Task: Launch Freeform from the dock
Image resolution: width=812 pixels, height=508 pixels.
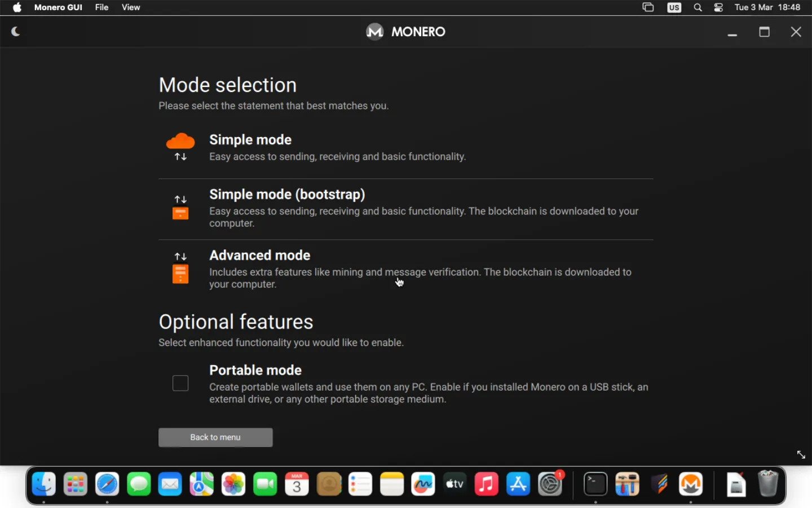Action: tap(423, 484)
